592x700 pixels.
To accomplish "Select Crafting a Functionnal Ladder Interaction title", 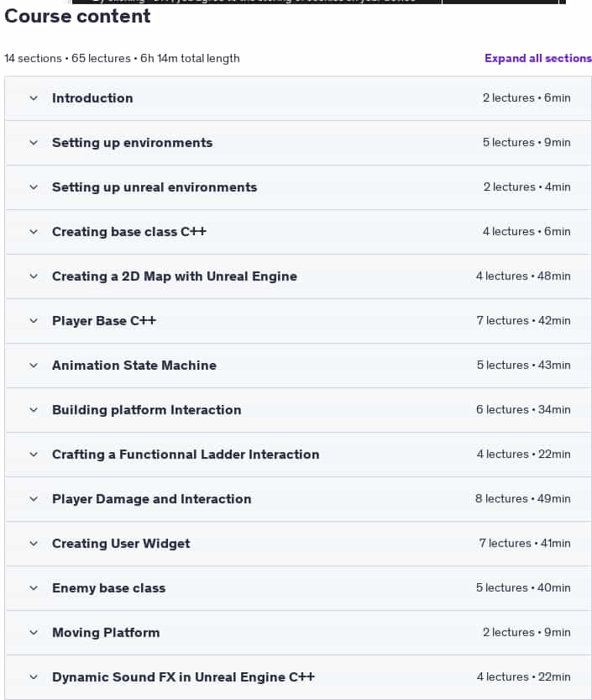I will [x=186, y=455].
